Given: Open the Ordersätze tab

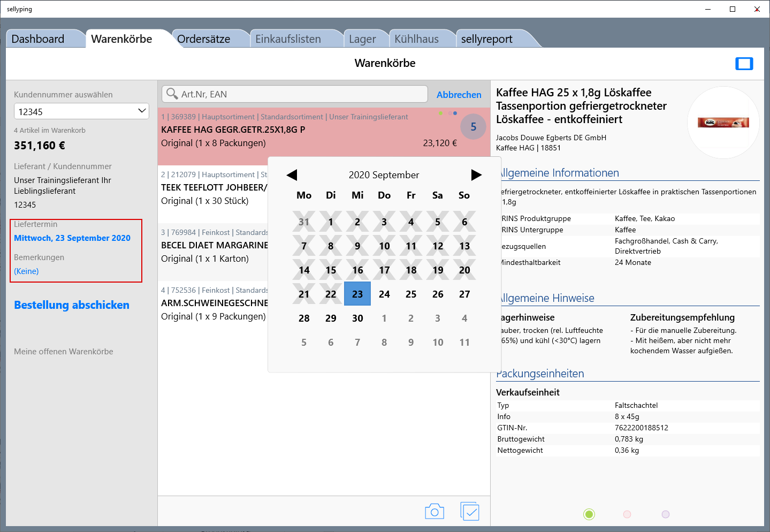Looking at the screenshot, I should (x=204, y=39).
